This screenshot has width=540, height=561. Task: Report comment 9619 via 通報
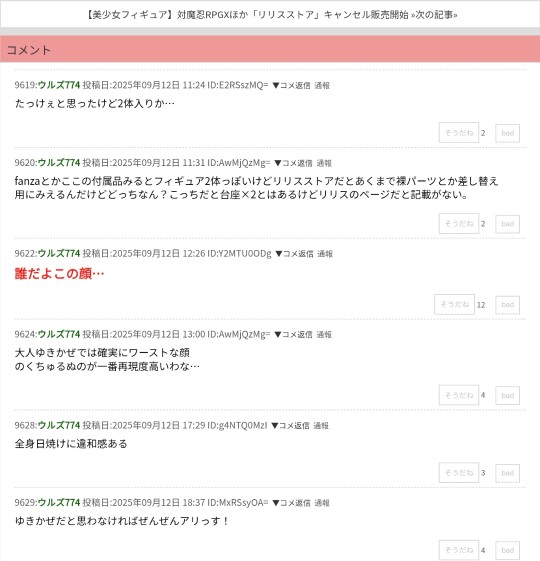322,85
